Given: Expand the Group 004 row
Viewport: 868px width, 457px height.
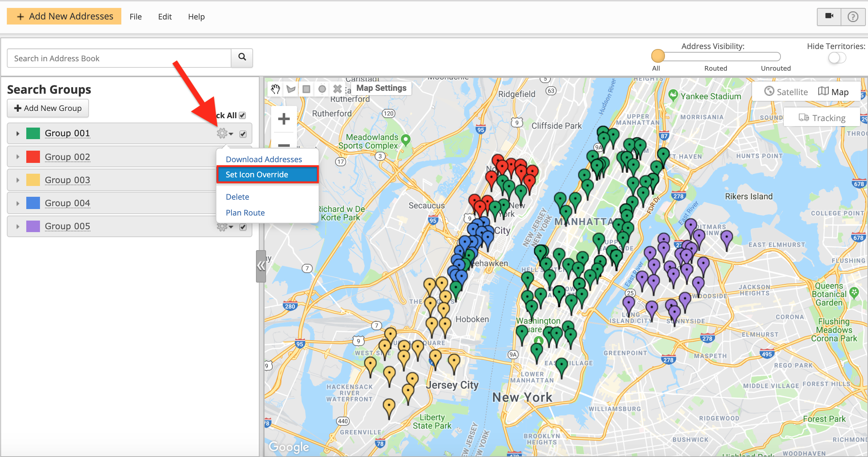Looking at the screenshot, I should 18,203.
